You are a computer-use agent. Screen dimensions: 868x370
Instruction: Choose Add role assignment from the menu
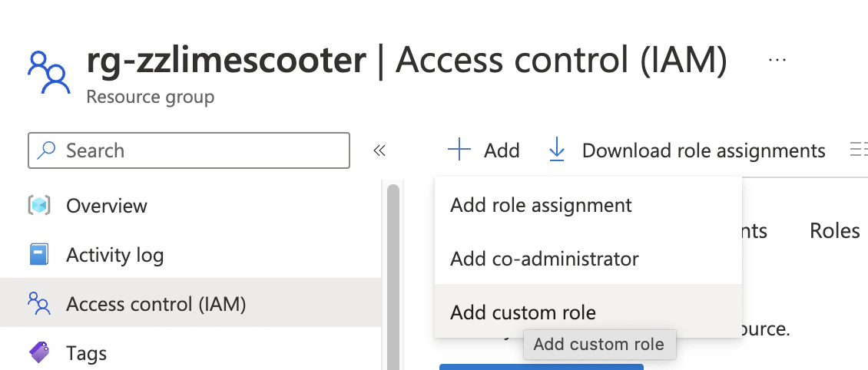[541, 206]
